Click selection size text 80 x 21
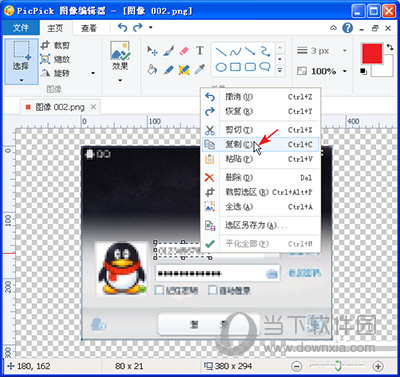The image size is (400, 377). pos(129,366)
